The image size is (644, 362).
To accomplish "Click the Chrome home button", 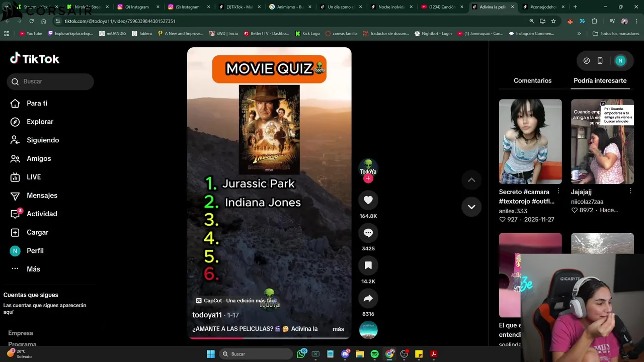I will pos(44,21).
